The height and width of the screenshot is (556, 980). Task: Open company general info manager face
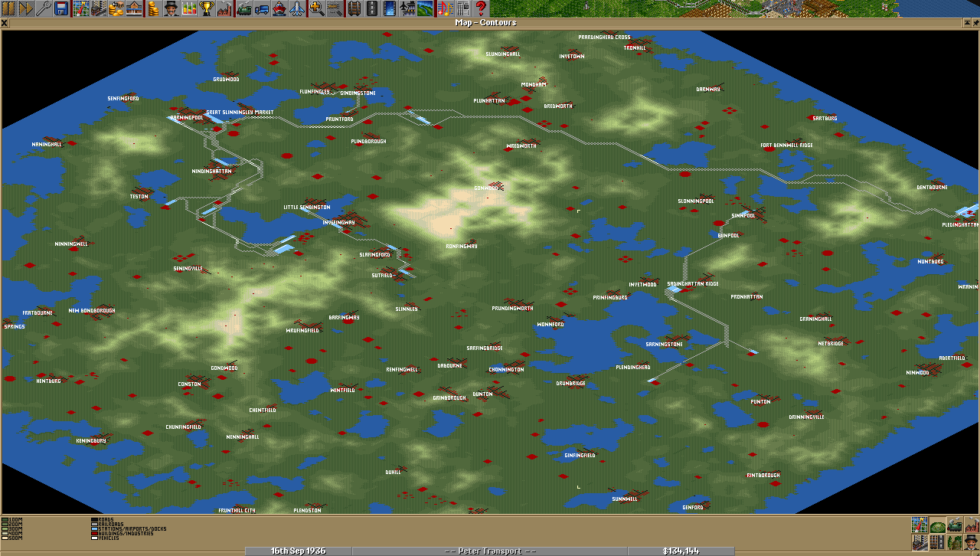tap(171, 8)
